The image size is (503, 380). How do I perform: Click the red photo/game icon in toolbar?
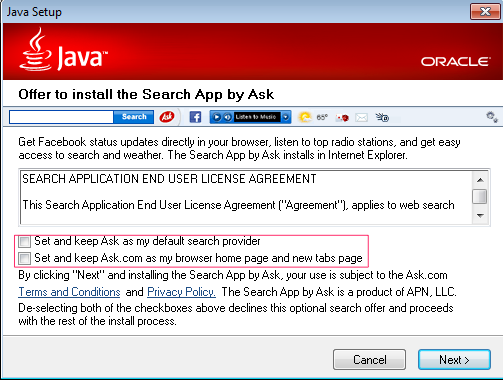tap(342, 117)
